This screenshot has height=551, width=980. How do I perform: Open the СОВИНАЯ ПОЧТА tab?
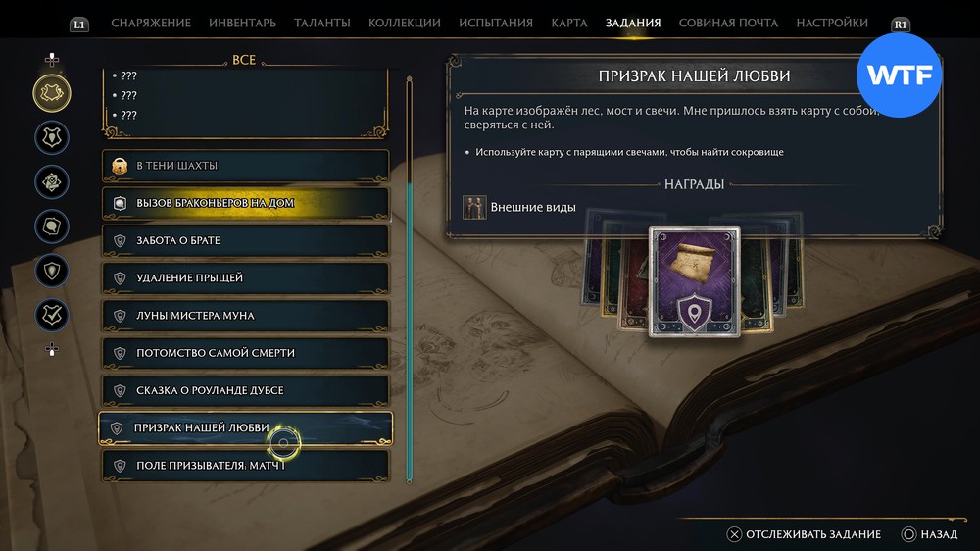[x=728, y=24]
